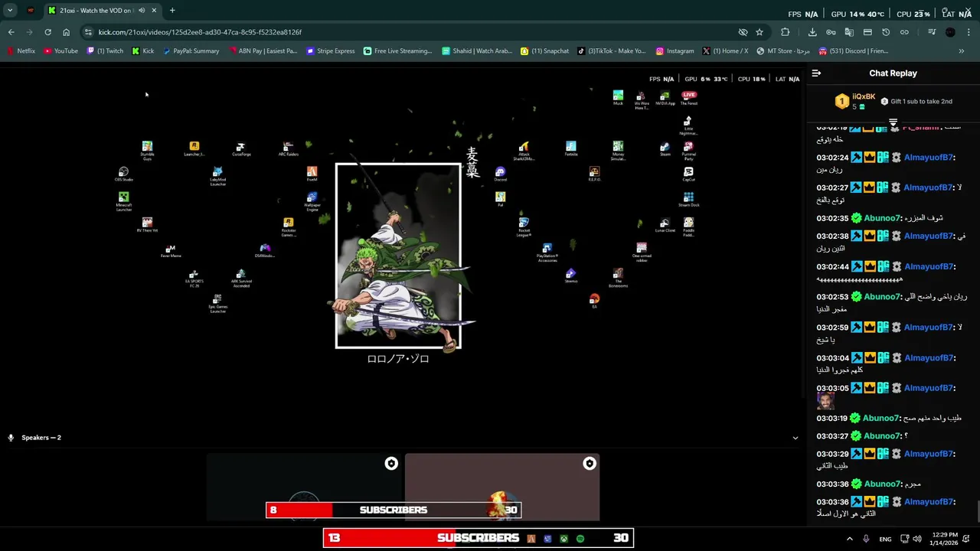Click the CapCut icon in the video
This screenshot has height=551, width=980.
[x=688, y=174]
